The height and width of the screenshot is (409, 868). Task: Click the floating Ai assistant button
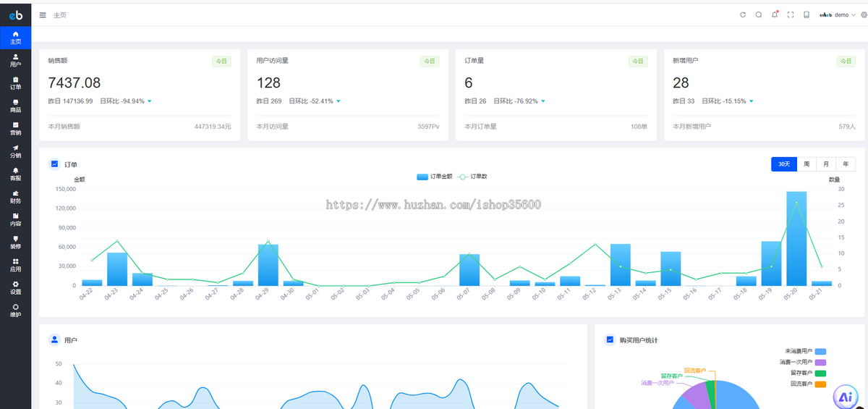coord(845,396)
